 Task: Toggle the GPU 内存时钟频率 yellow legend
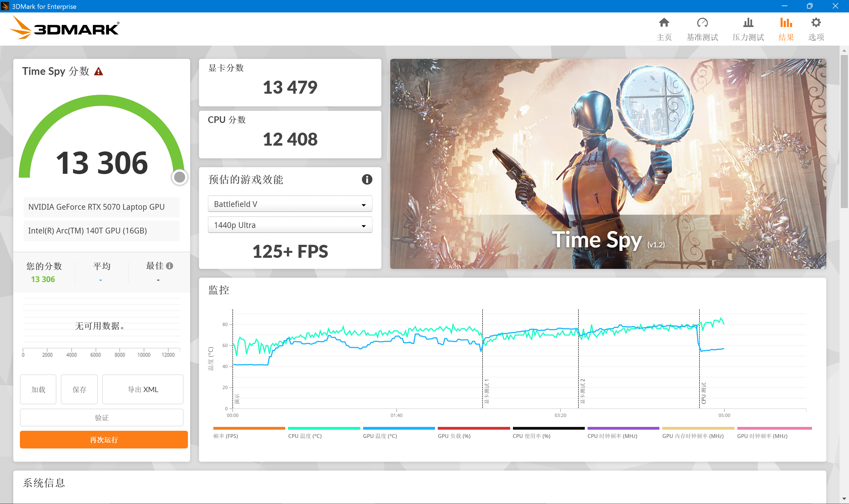coord(698,433)
